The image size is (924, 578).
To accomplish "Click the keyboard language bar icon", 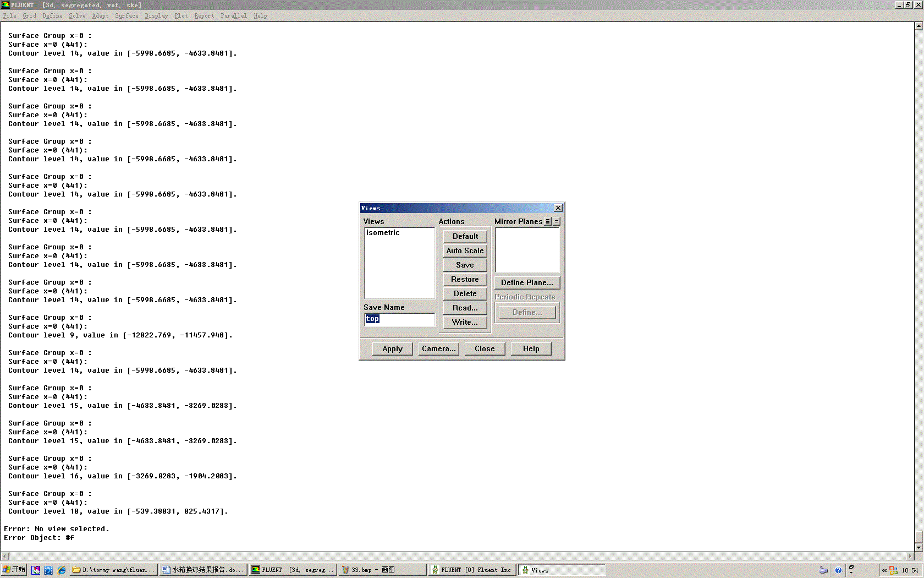I will pos(823,570).
